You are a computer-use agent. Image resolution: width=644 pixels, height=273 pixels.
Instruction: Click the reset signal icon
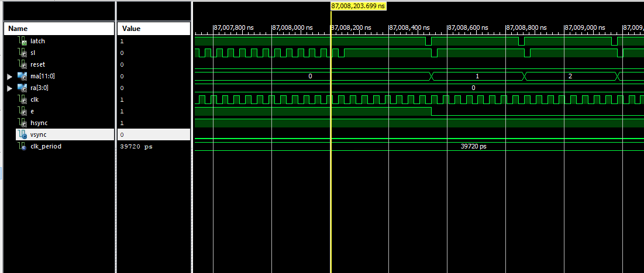tap(23, 65)
